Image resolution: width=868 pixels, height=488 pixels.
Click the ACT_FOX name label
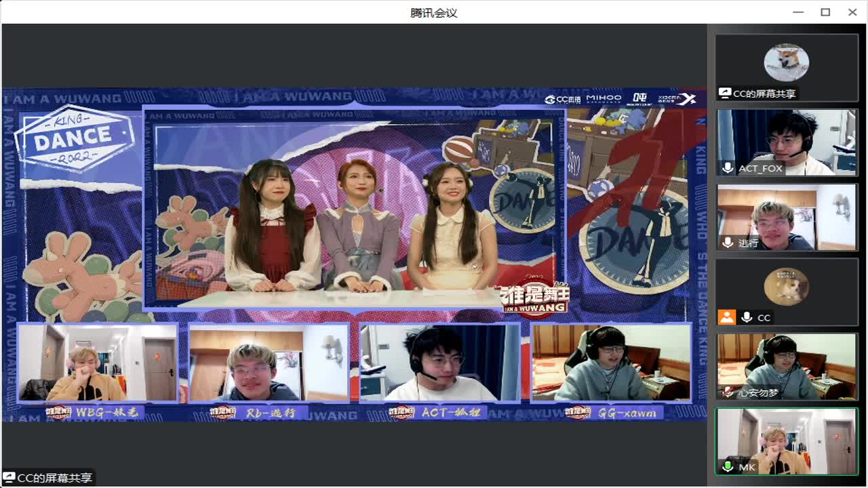coord(760,168)
